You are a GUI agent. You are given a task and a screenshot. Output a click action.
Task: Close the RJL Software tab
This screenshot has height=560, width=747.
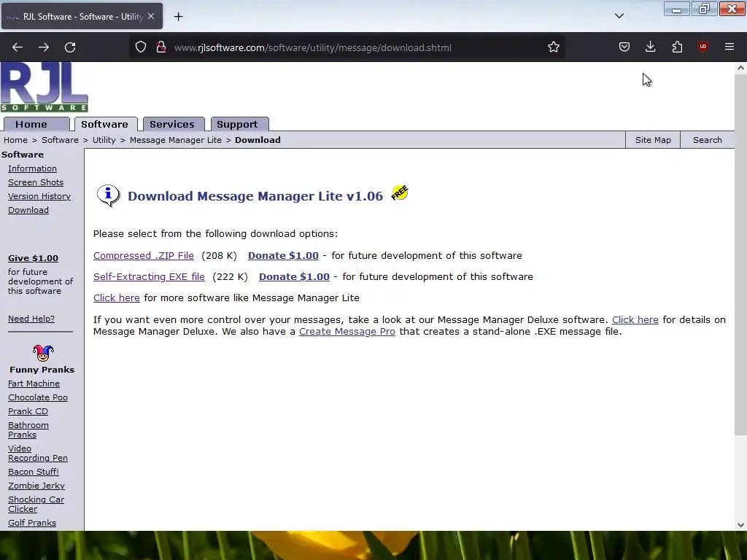[150, 16]
